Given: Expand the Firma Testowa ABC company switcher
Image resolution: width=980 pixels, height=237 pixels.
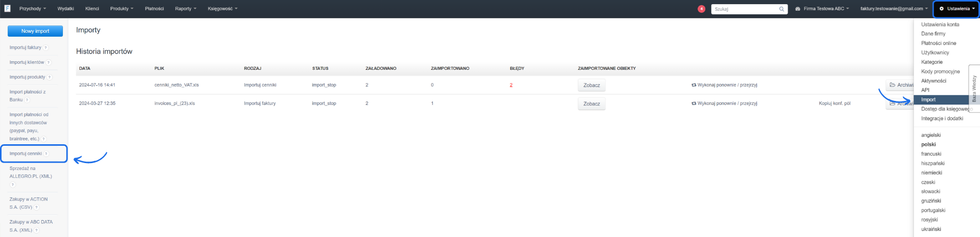Looking at the screenshot, I should [822, 9].
